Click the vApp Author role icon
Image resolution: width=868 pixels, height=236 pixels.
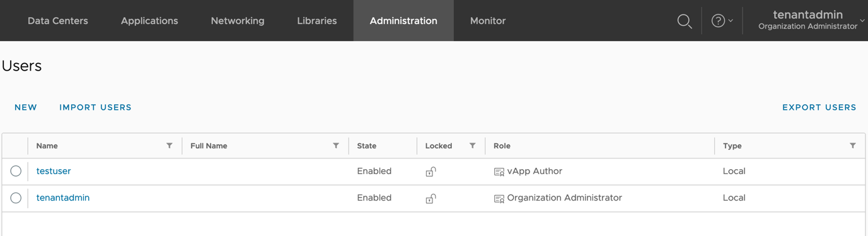tap(499, 172)
